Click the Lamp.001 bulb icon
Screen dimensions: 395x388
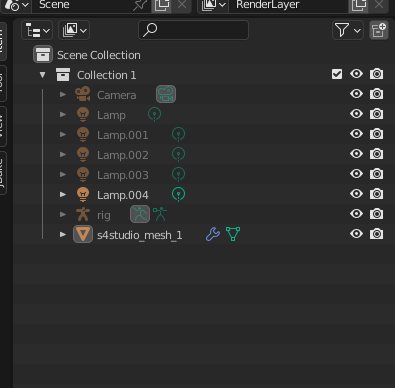[83, 135]
